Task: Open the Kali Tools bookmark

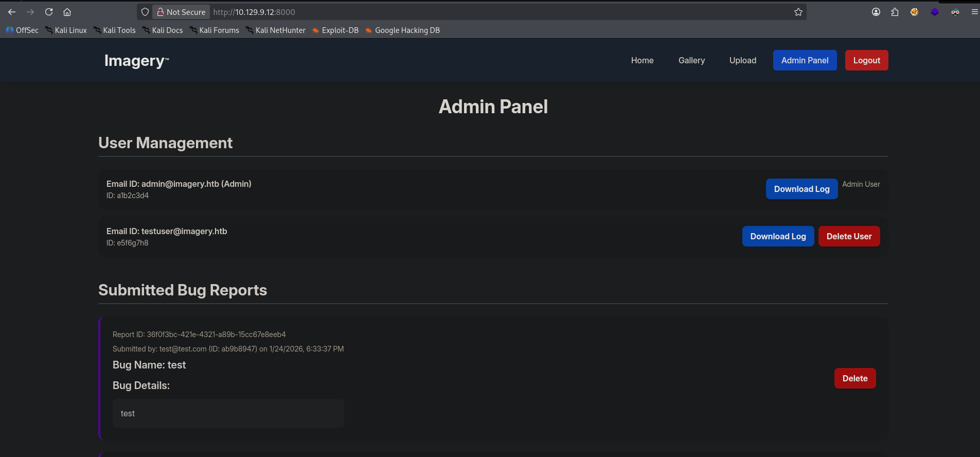Action: point(114,30)
